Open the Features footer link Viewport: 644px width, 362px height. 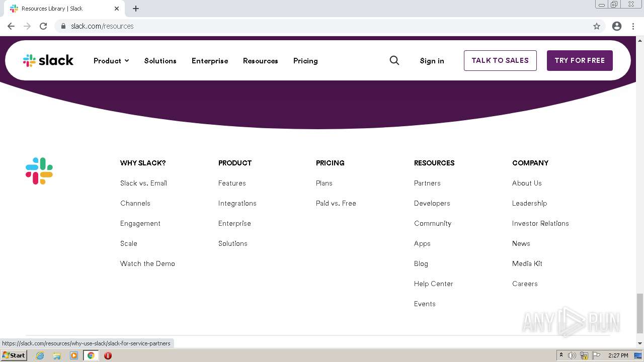pyautogui.click(x=232, y=183)
